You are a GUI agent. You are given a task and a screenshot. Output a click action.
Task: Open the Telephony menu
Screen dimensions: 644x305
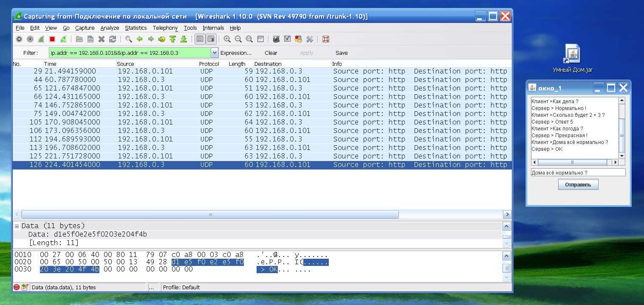pos(165,28)
